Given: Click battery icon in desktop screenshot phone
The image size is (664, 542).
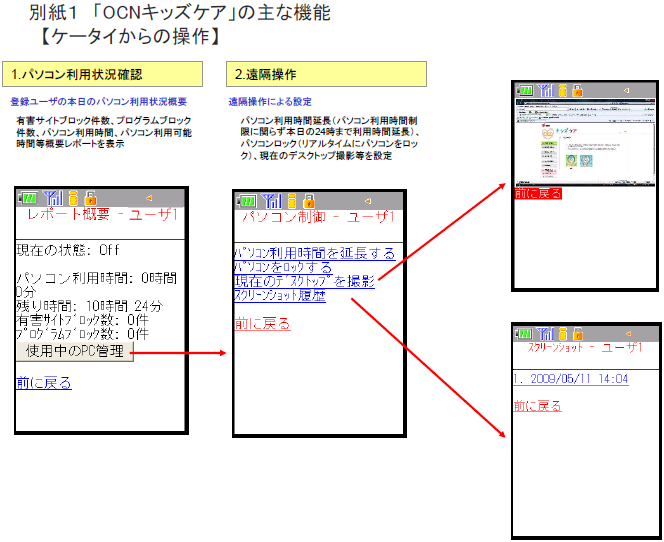Looking at the screenshot, I should 524,90.
